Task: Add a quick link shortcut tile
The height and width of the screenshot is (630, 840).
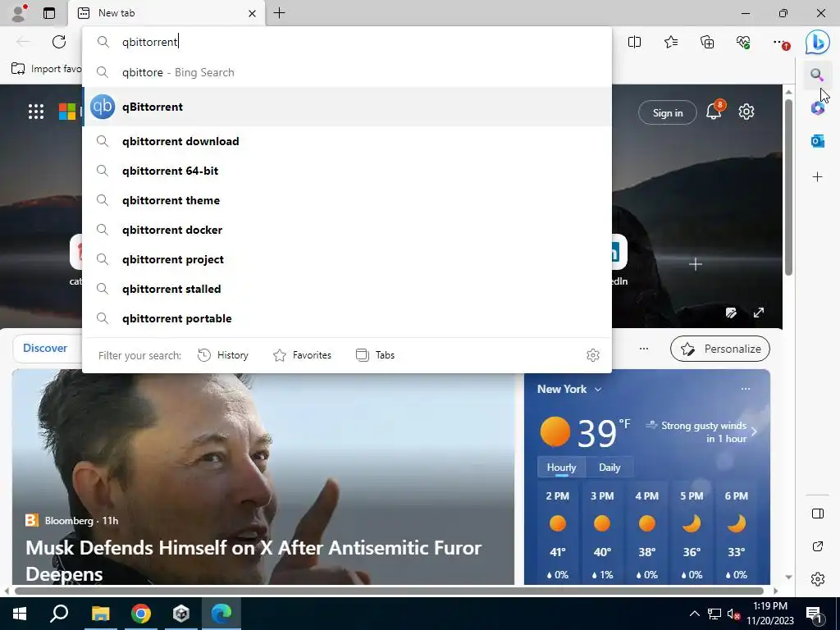Action: point(696,264)
